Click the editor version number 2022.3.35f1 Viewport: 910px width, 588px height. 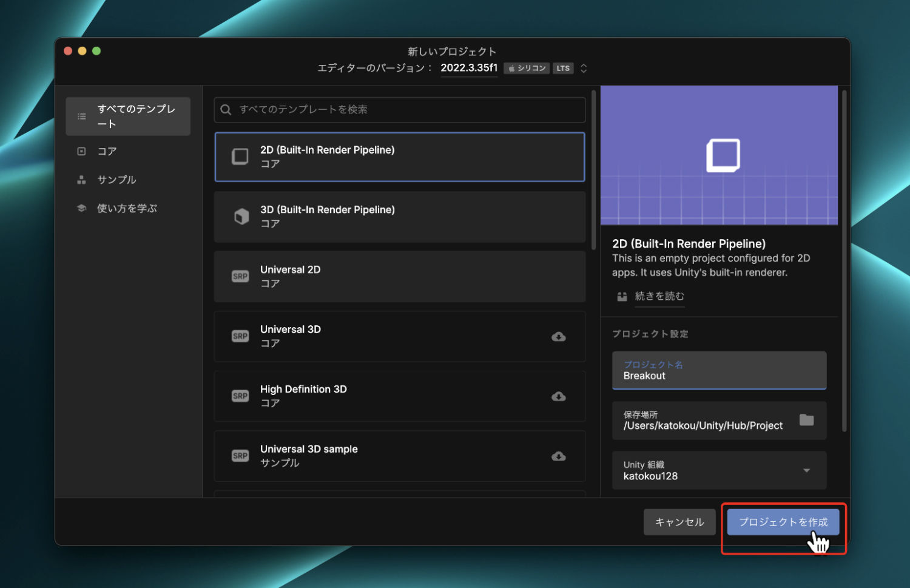click(x=469, y=68)
